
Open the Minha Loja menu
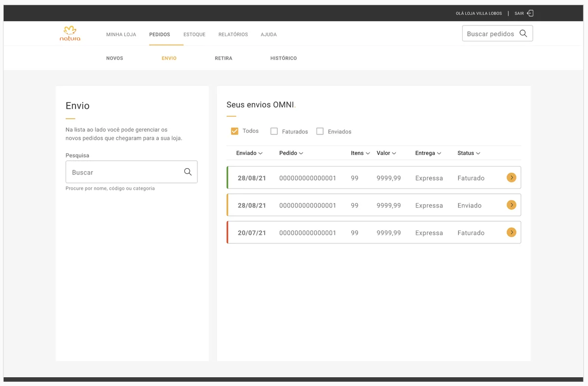[x=121, y=35]
